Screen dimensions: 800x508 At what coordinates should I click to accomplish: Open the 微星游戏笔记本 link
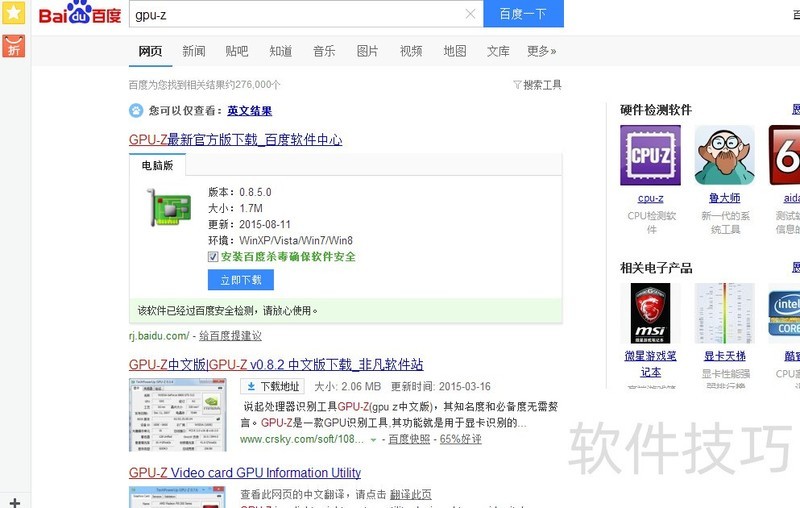click(651, 364)
